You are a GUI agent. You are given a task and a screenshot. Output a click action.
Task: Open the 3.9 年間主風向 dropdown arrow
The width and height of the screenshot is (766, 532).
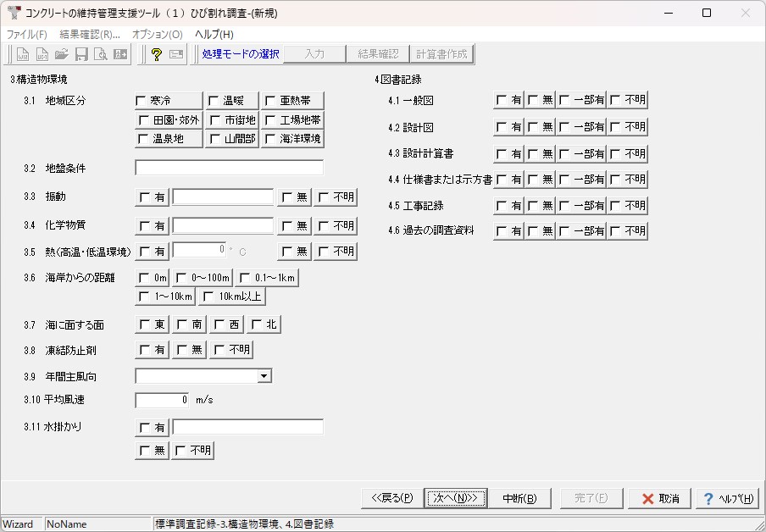[264, 376]
